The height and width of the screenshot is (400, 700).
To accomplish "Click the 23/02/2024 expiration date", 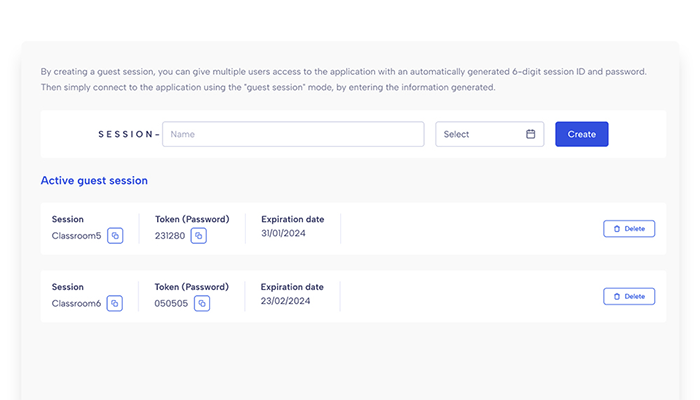I will coord(285,301).
